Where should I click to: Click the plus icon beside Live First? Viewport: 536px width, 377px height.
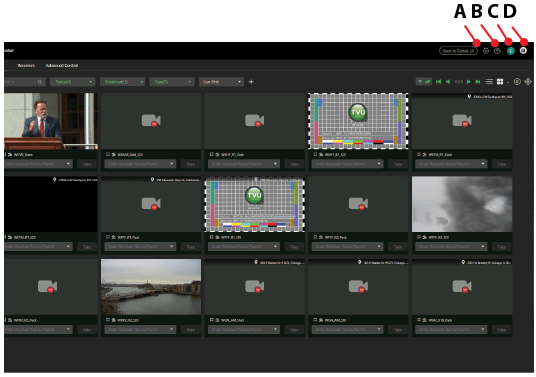pyautogui.click(x=251, y=82)
